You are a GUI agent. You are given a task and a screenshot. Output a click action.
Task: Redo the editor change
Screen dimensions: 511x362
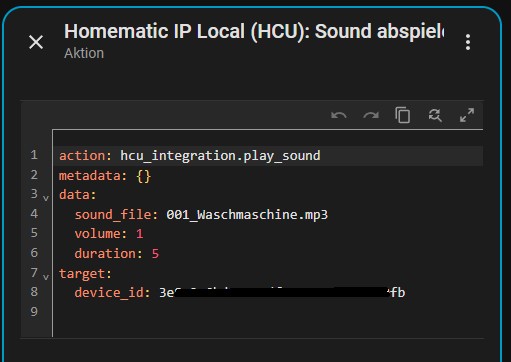tap(371, 116)
